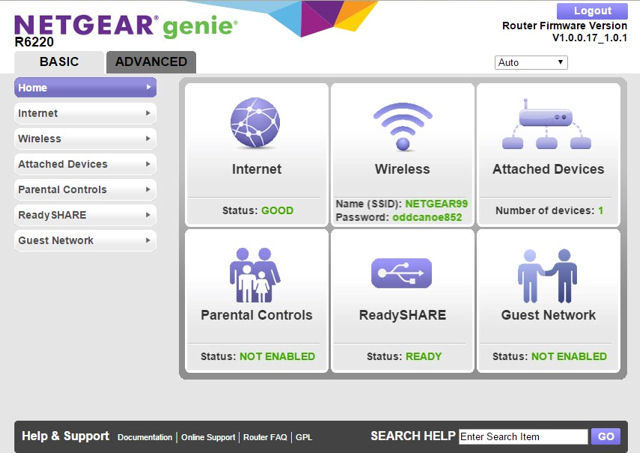Click the Parental Controls family icon
Image resolution: width=640 pixels, height=453 pixels.
pos(255,275)
